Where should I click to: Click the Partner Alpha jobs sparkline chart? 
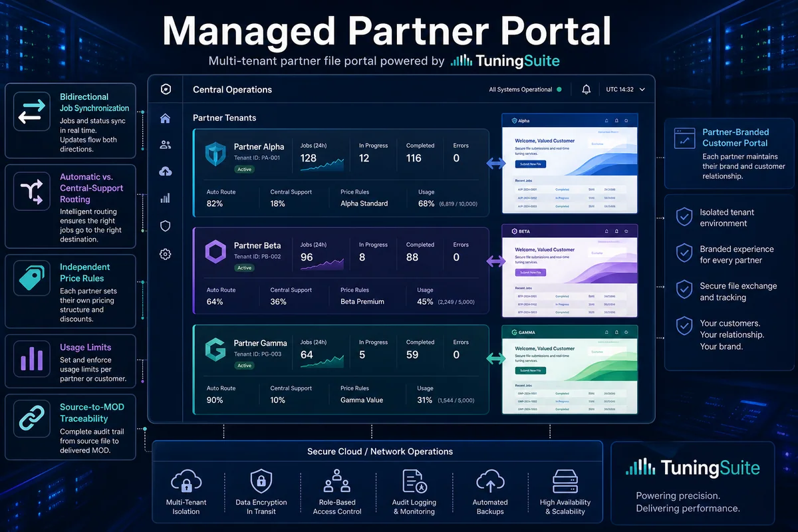click(322, 164)
